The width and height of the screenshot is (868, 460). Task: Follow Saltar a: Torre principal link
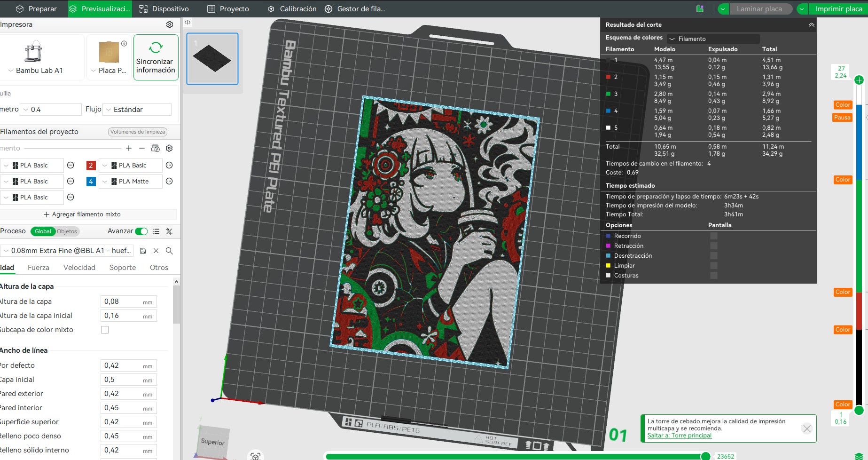(x=680, y=436)
